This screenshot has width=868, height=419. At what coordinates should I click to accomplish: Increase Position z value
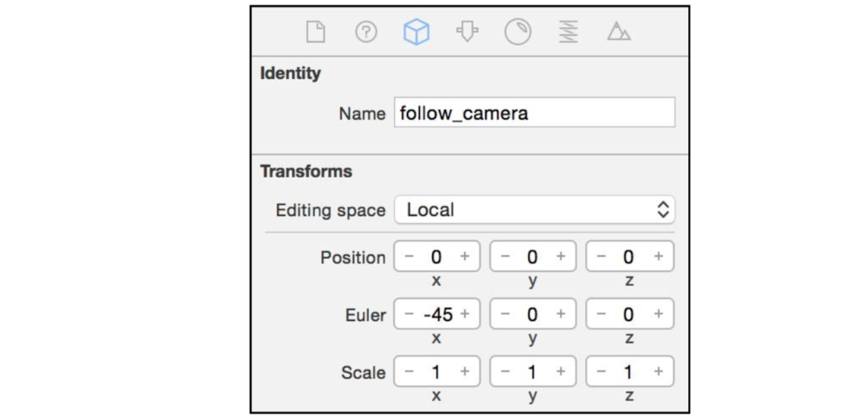coord(658,257)
